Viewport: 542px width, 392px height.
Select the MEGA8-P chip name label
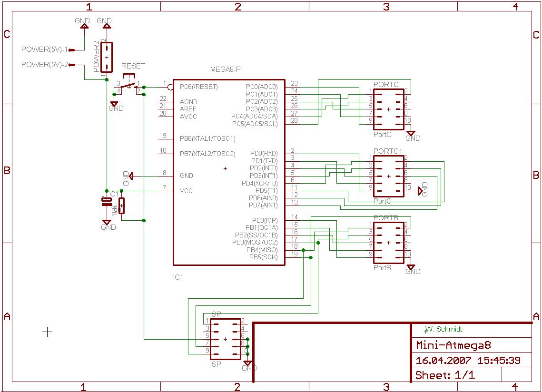225,70
